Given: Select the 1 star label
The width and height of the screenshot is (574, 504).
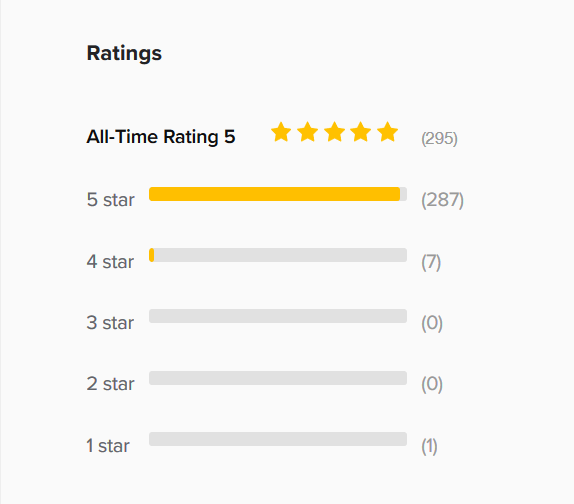Looking at the screenshot, I should [108, 446].
